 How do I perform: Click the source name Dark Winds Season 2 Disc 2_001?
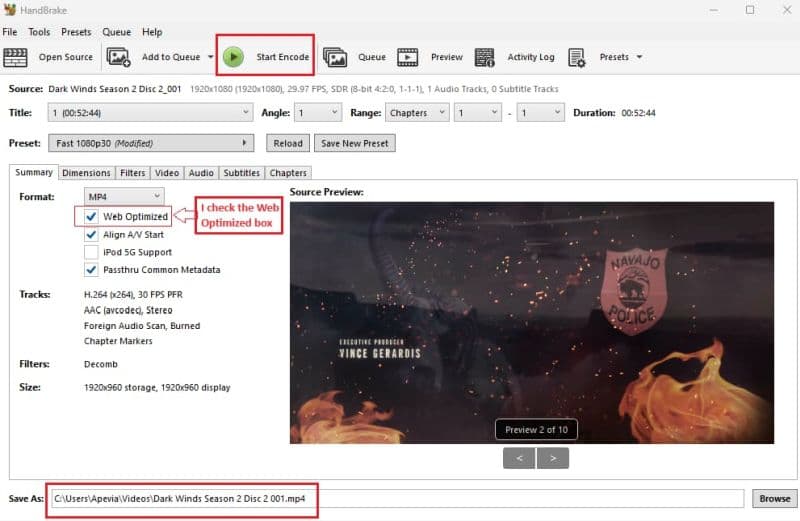tap(115, 89)
